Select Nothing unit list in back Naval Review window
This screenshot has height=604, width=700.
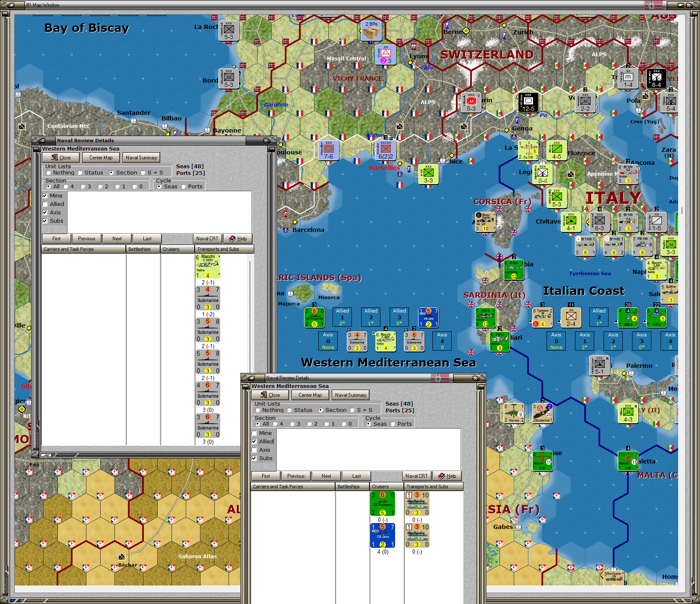tap(49, 172)
